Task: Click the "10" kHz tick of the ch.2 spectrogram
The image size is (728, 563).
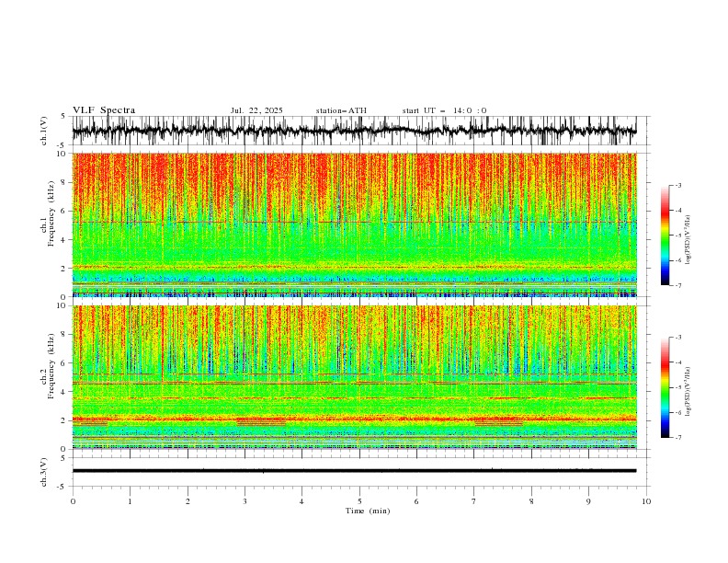Action: [x=63, y=305]
